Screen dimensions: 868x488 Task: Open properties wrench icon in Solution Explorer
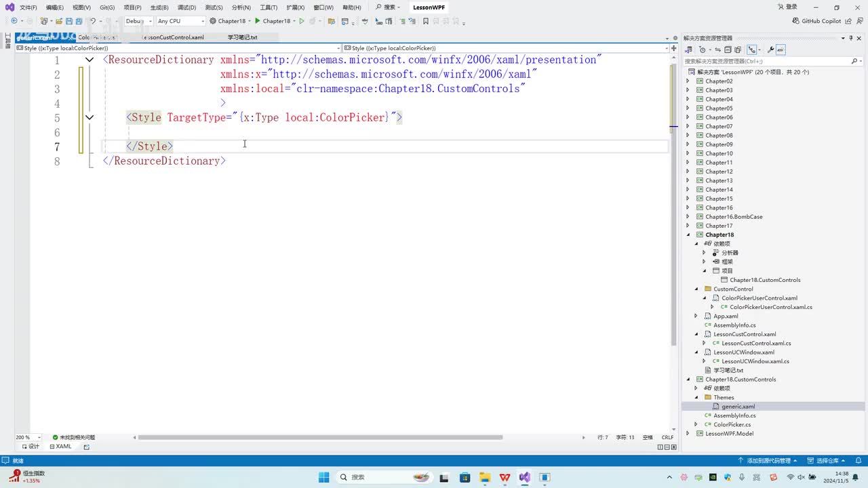[770, 49]
